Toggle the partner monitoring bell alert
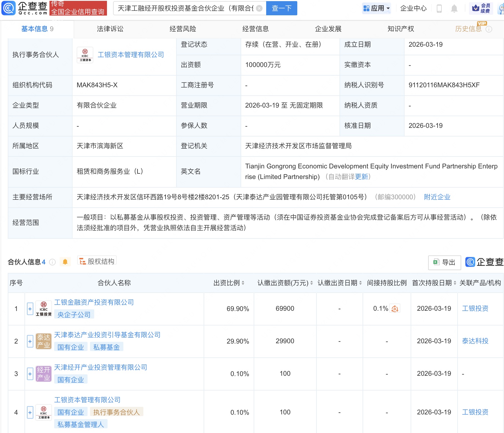The image size is (504, 433). pos(65,262)
